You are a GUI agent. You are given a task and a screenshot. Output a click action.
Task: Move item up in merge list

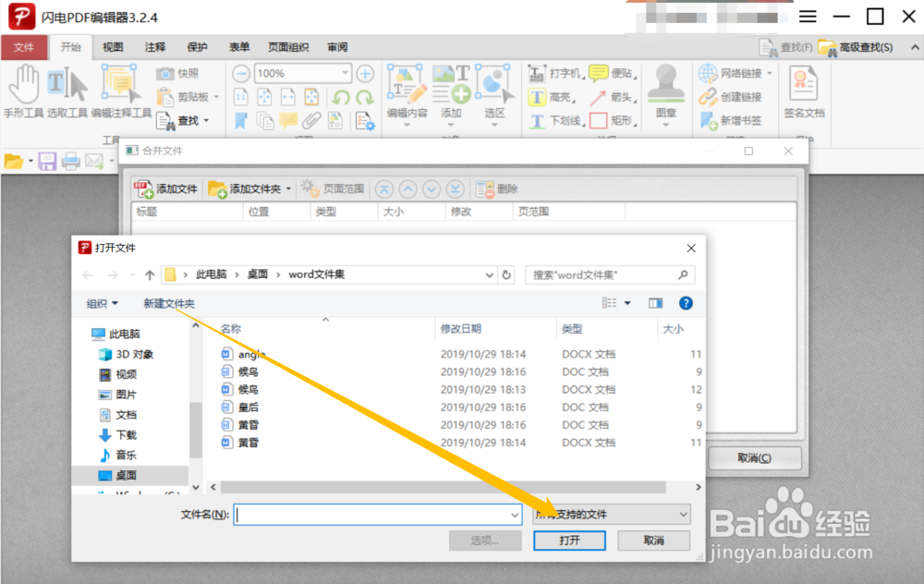pos(407,189)
